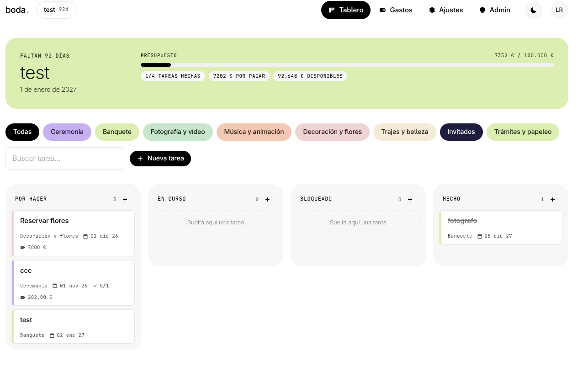Add a task in the Bloqueado column
Viewport: 588px width, 372px height.
[x=410, y=199]
